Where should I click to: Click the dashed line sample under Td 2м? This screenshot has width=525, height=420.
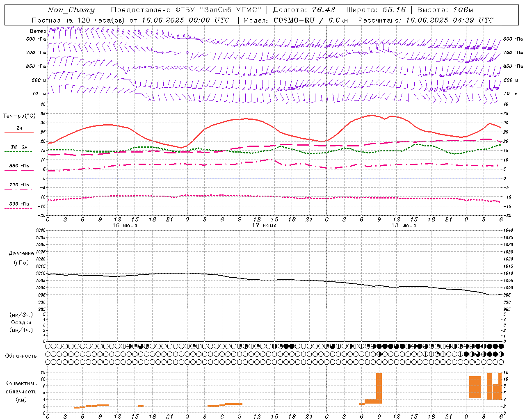tap(18, 152)
